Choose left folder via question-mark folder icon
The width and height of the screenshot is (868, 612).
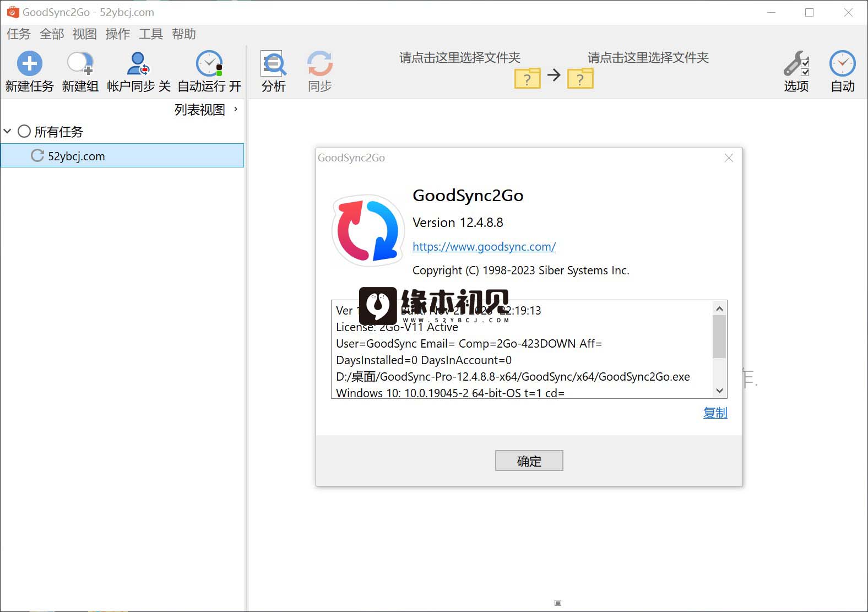pyautogui.click(x=527, y=78)
